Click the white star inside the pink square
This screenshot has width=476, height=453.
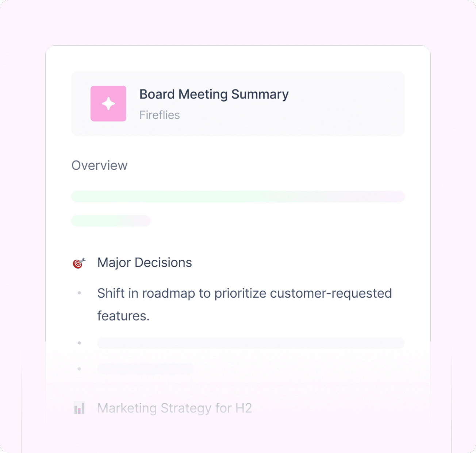108,104
